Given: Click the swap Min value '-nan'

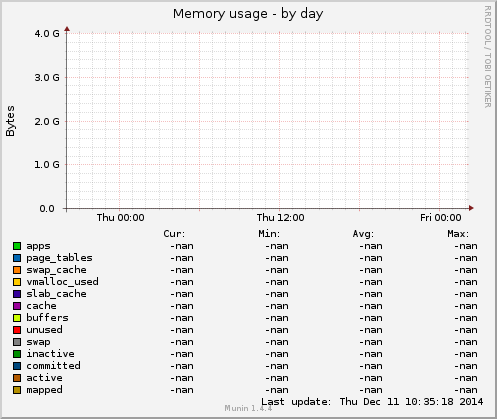Looking at the screenshot, I should [277, 342].
